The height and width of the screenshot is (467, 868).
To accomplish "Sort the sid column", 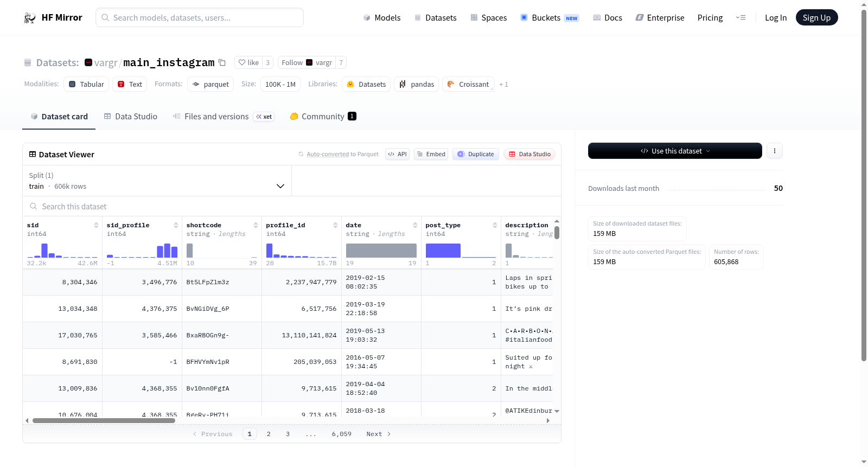I will [96, 225].
